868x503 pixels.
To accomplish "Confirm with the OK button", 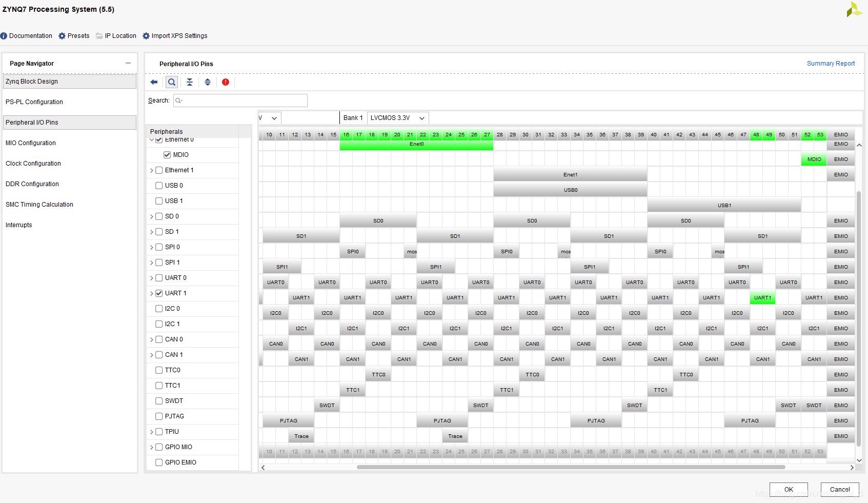I will tap(789, 489).
